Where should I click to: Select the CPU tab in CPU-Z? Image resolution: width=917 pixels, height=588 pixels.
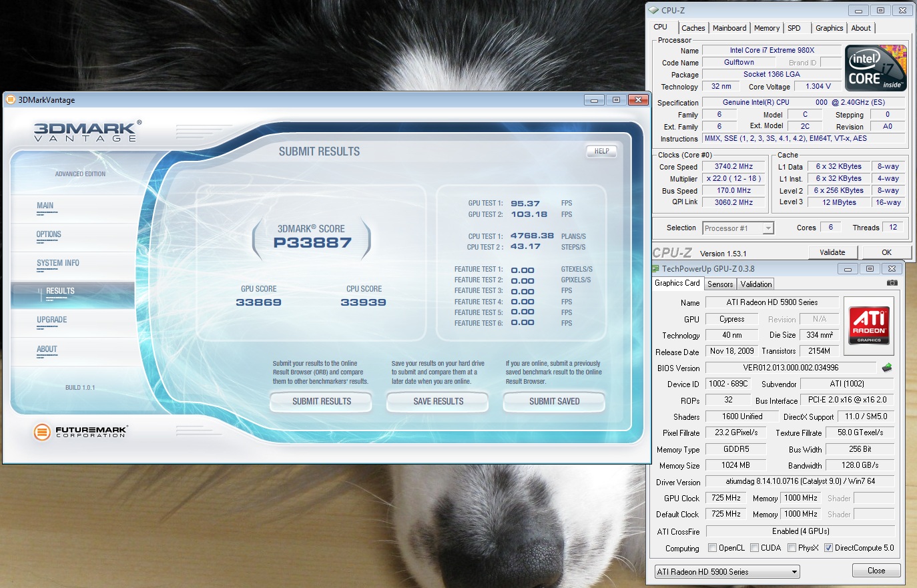660,27
